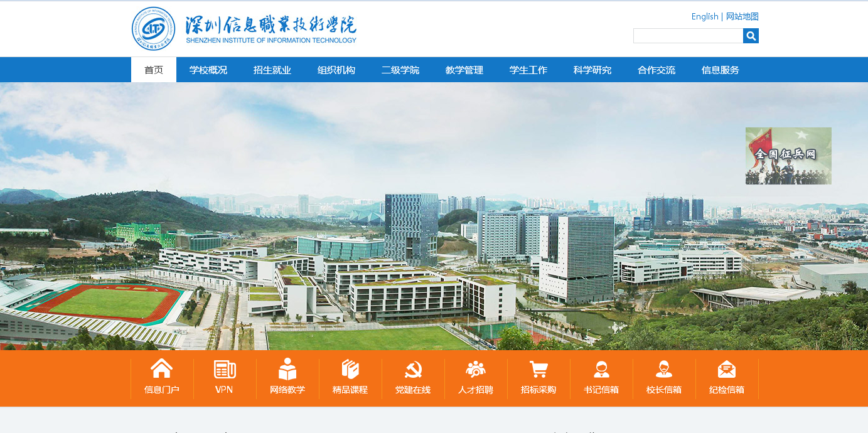Open the 招生就业 navigation menu

tap(272, 70)
